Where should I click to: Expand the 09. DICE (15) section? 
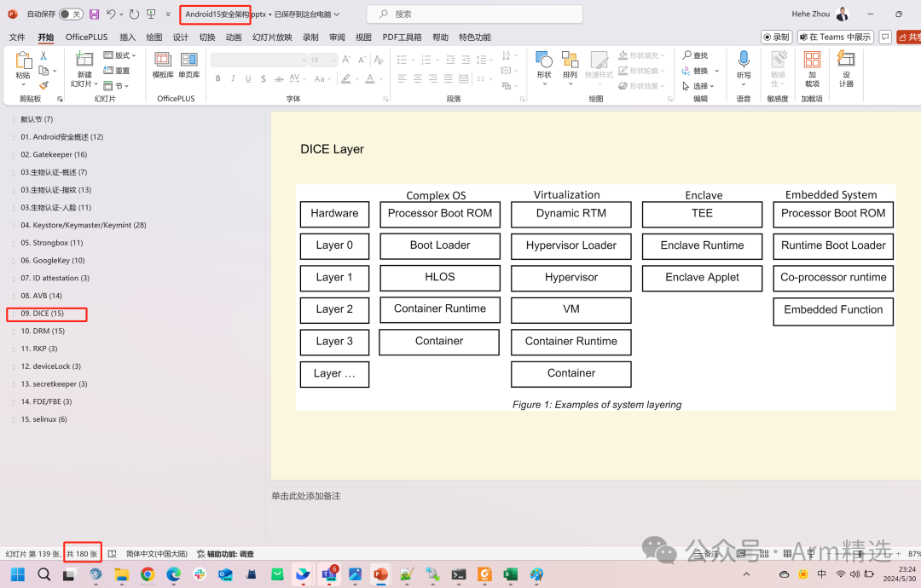point(13,314)
